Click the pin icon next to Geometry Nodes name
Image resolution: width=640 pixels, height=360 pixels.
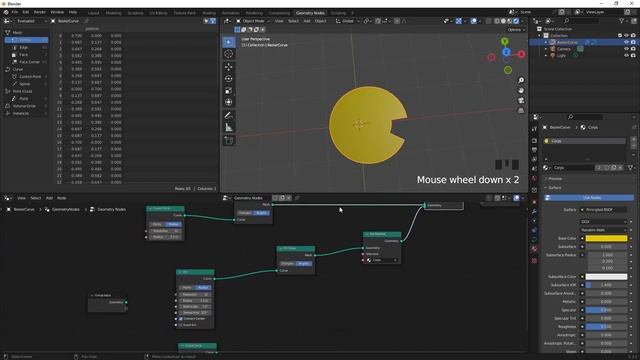click(x=297, y=198)
